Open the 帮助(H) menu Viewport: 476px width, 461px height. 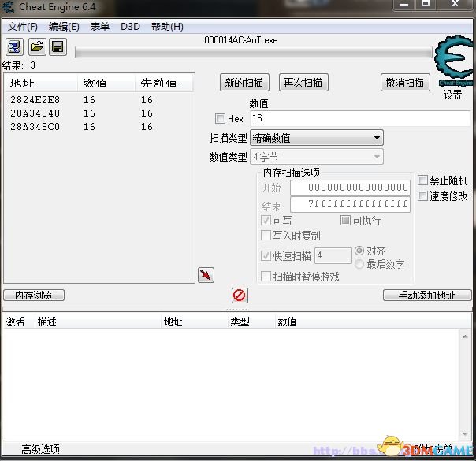click(x=167, y=27)
